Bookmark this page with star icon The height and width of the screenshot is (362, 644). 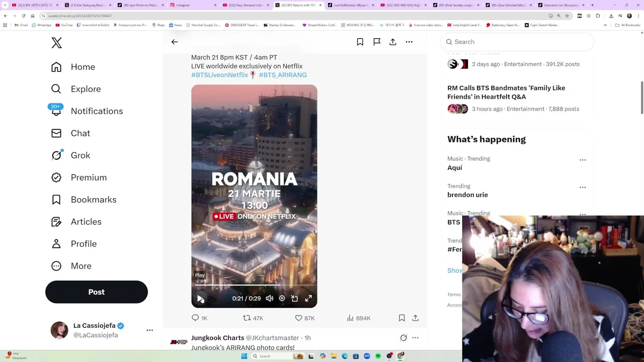pos(567,16)
